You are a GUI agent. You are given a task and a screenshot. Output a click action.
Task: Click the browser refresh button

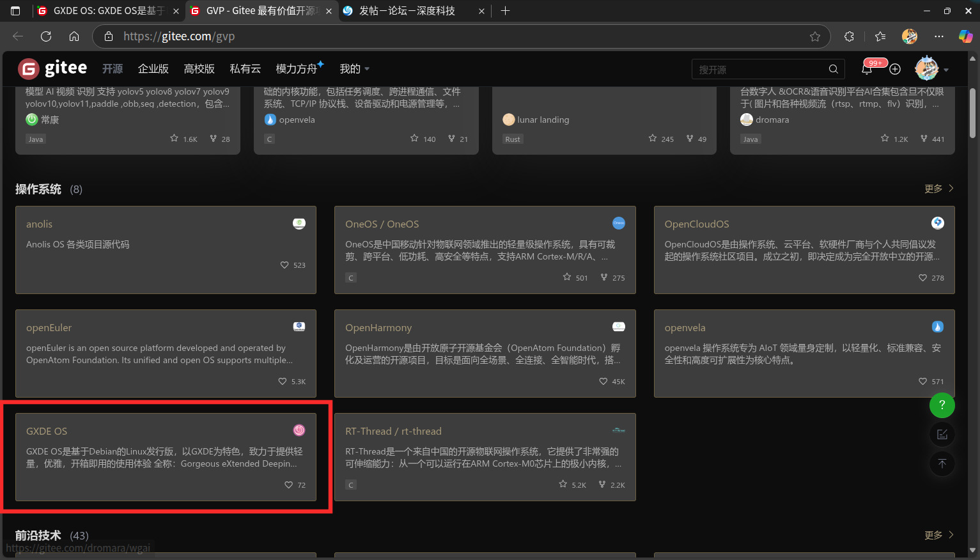pyautogui.click(x=46, y=36)
